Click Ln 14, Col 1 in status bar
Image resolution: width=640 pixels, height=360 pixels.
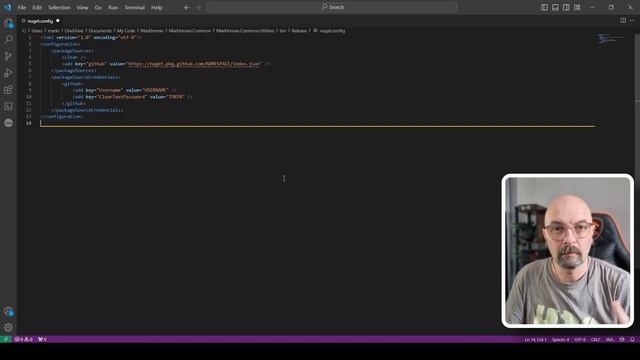tap(535, 339)
